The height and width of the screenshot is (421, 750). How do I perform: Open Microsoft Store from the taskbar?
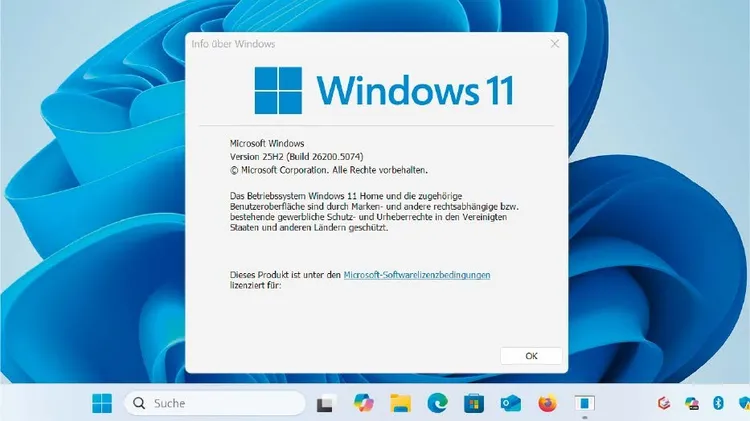coord(474,403)
